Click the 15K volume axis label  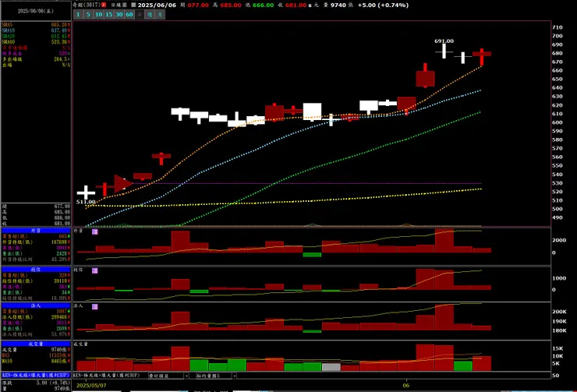tap(558, 348)
